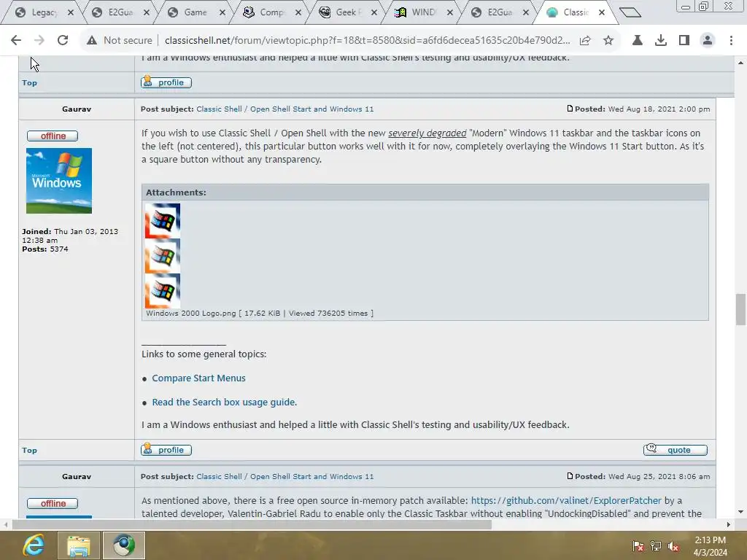Toggle the browser side panel
747x560 pixels.
[x=684, y=41]
